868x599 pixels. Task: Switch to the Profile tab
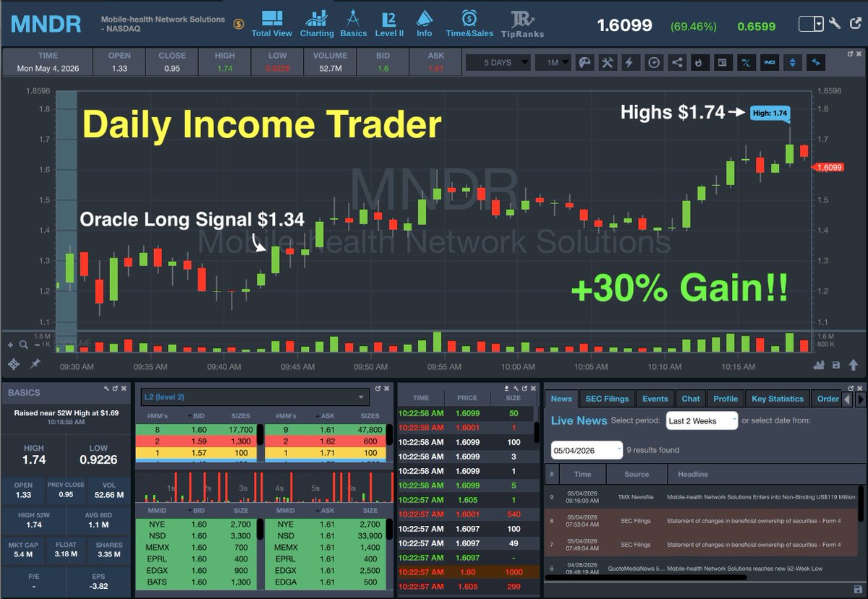click(x=726, y=399)
